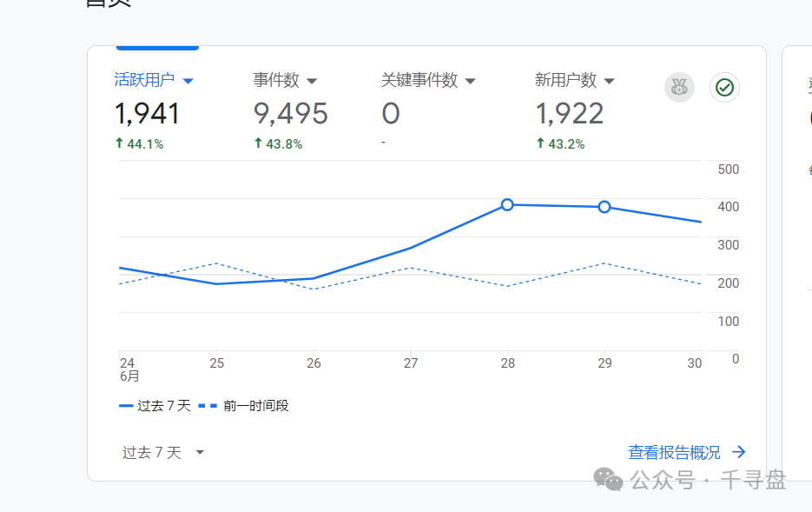
Task: Select the 活跃用户 metric tab
Action: [x=144, y=80]
